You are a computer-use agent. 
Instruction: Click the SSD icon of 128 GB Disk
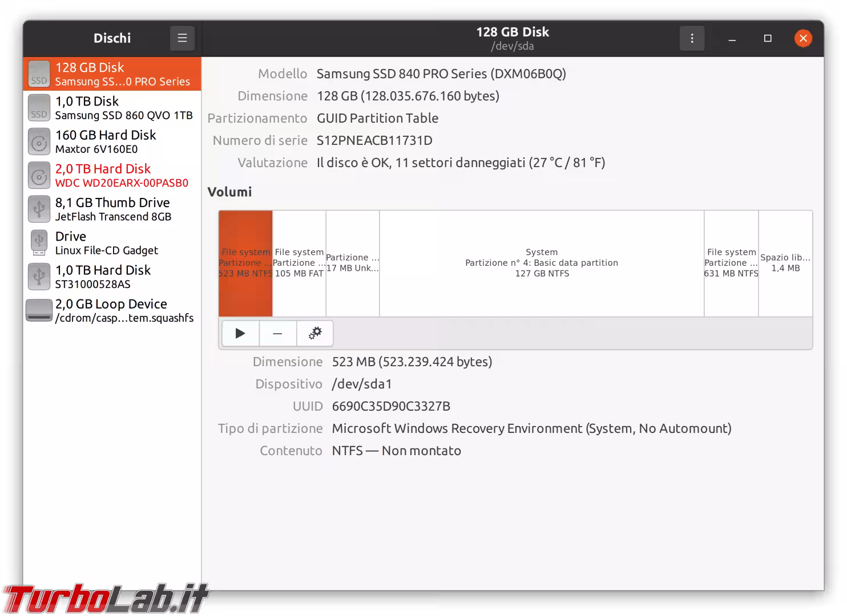pos(39,74)
